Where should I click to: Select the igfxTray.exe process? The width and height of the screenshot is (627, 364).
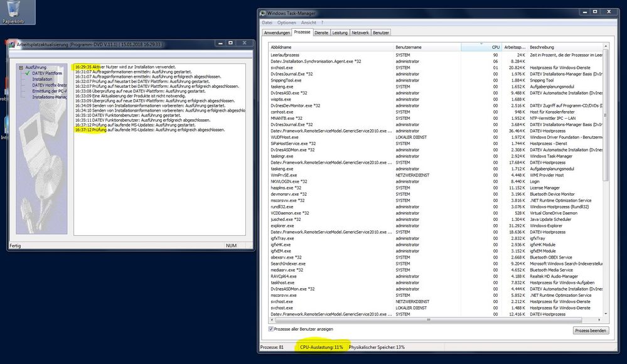[x=436, y=238]
